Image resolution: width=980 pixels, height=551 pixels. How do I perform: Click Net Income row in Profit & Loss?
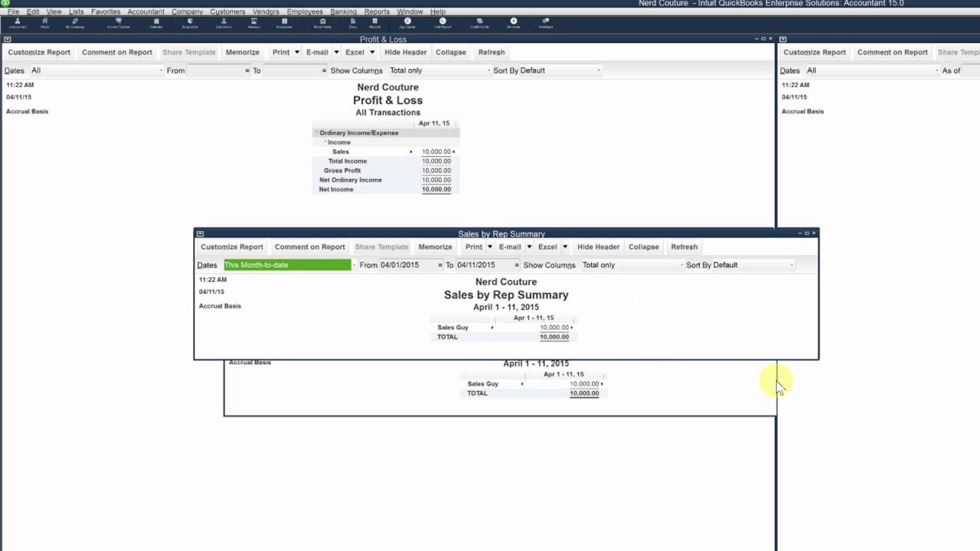pos(386,190)
